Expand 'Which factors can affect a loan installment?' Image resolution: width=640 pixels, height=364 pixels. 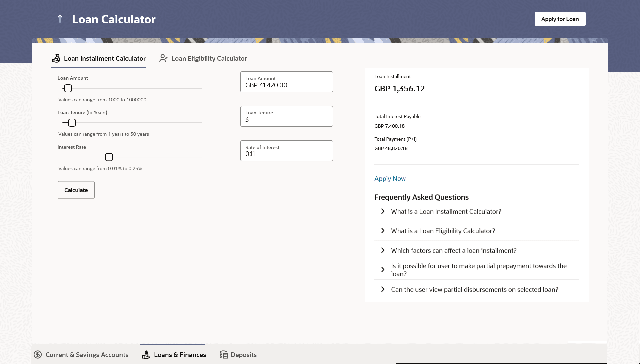click(x=383, y=250)
